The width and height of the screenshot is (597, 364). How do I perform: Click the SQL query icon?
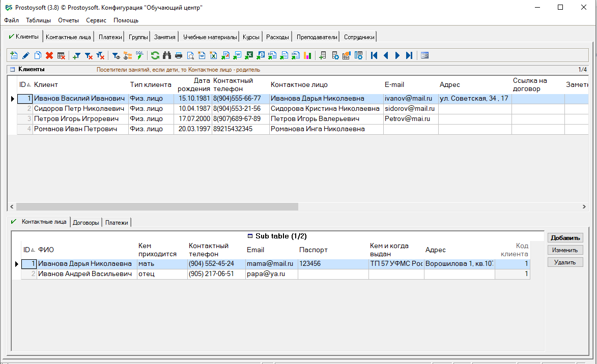point(139,55)
